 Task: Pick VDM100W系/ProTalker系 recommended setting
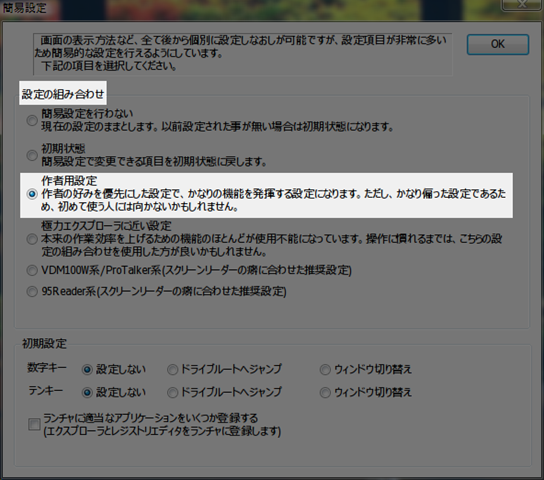tap(32, 270)
